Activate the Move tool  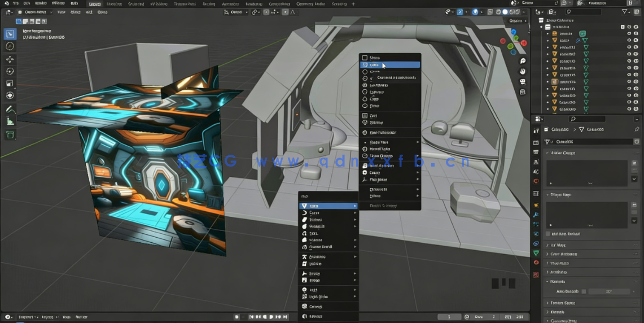tap(10, 59)
